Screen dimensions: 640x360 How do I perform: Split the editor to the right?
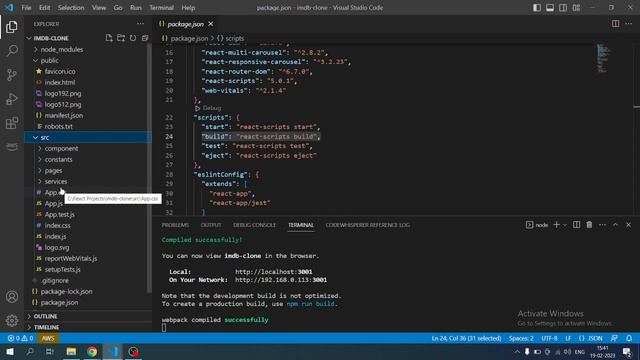pos(616,24)
